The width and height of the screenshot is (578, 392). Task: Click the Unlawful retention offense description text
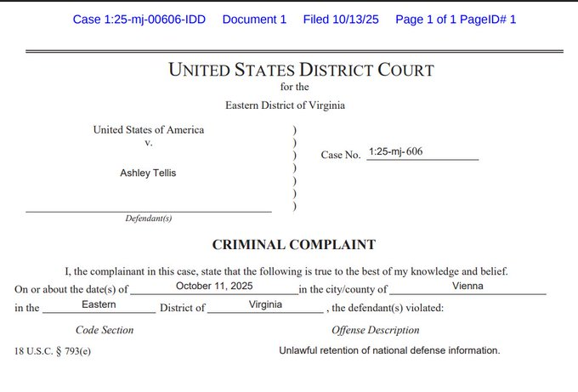point(389,350)
